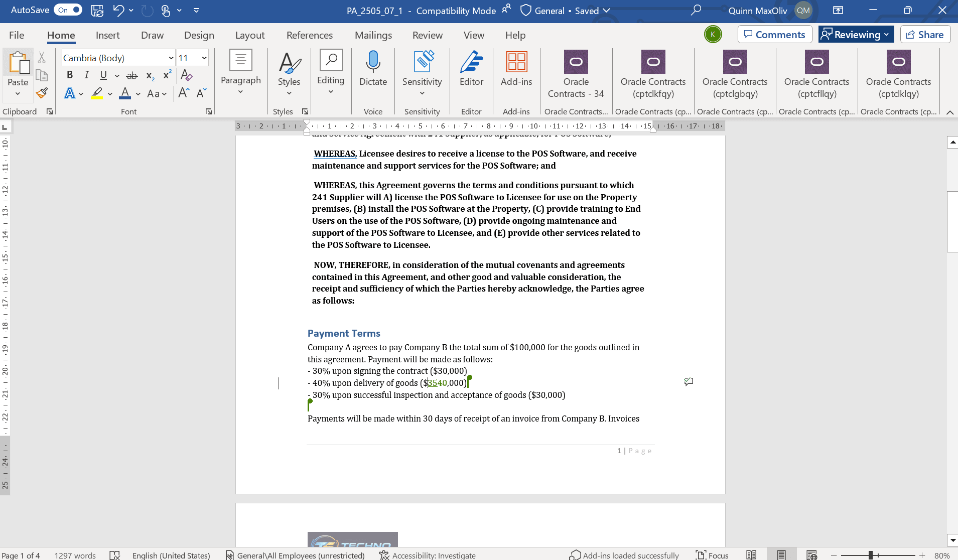Open Sensitivity label menu

(x=422, y=73)
